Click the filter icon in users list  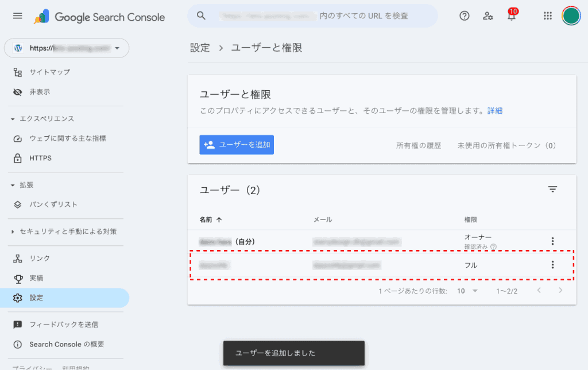[x=552, y=189]
